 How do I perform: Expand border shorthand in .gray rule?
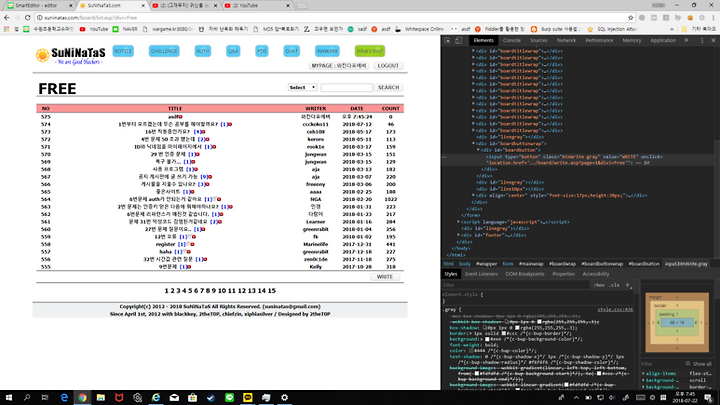pos(469,333)
